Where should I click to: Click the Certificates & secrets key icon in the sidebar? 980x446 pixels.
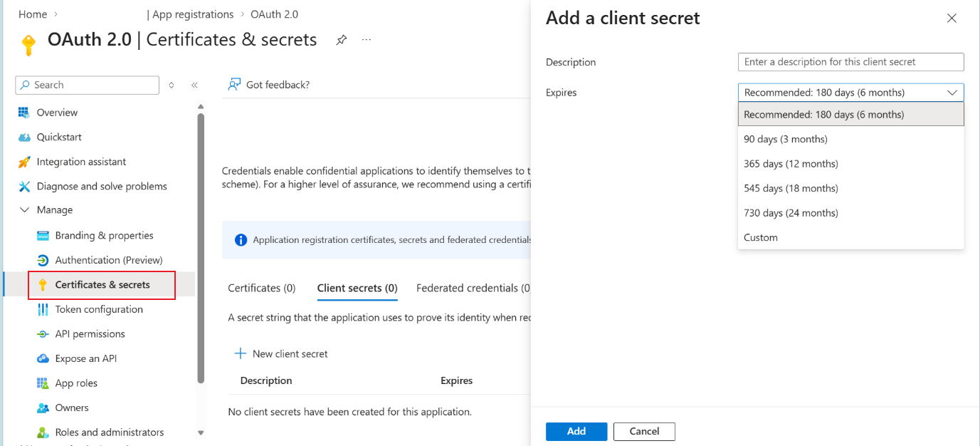(x=43, y=285)
